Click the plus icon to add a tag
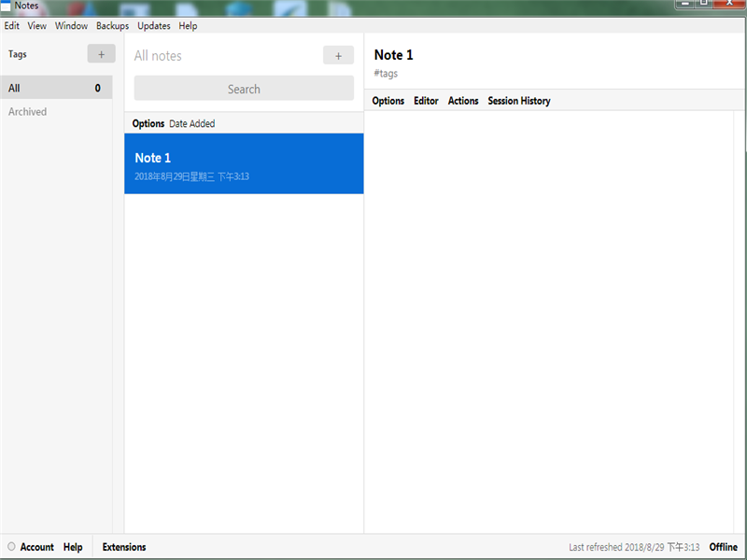Image resolution: width=747 pixels, height=560 pixels. (101, 54)
